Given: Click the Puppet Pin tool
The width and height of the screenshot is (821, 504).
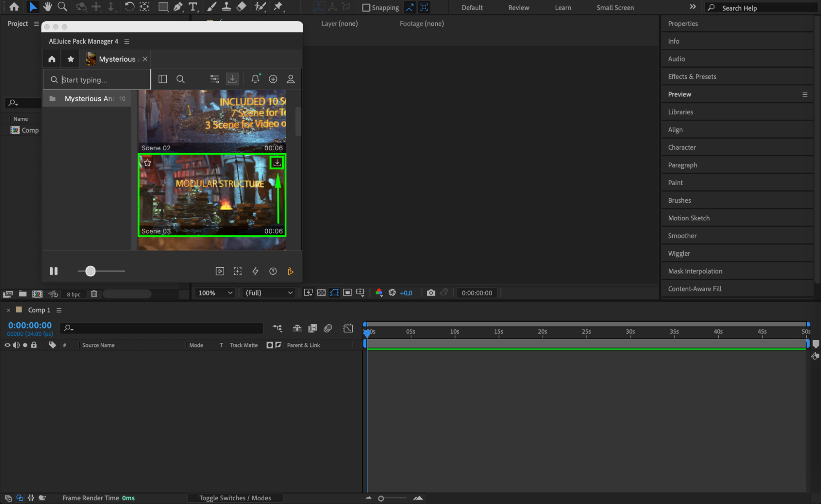Looking at the screenshot, I should [x=278, y=7].
